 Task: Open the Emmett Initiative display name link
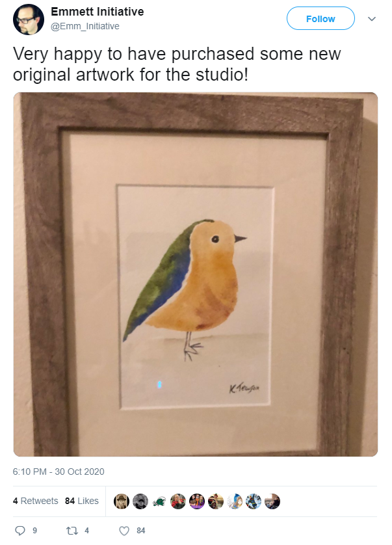tap(98, 12)
